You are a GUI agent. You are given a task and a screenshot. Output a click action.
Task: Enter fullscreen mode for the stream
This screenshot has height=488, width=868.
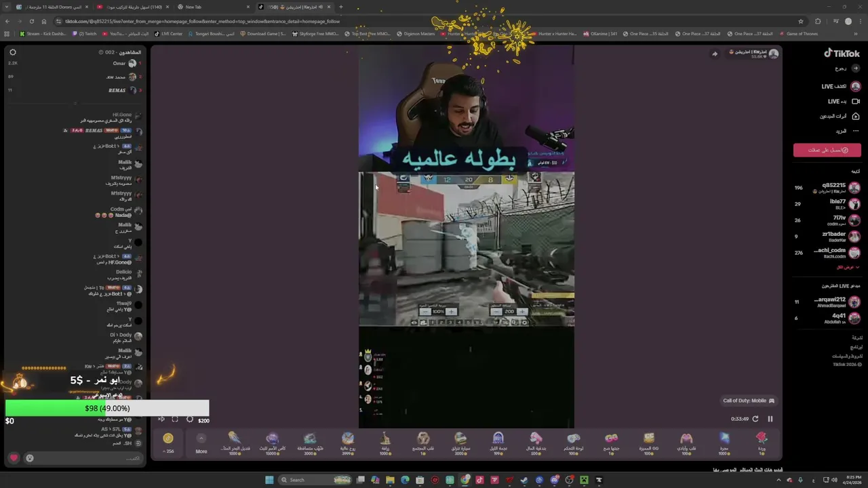(175, 420)
